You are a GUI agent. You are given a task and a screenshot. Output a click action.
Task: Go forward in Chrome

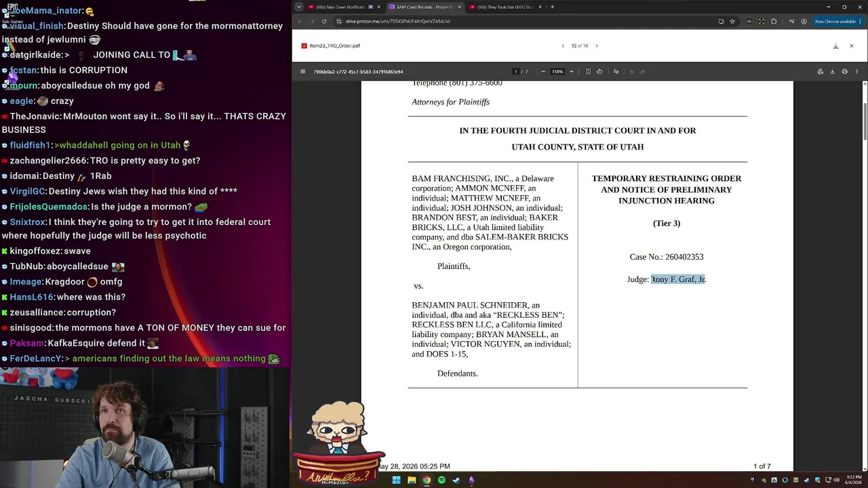[x=312, y=21]
